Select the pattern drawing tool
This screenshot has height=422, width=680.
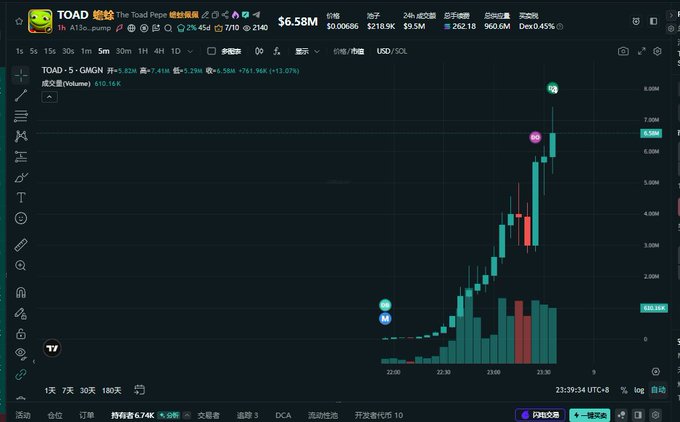[x=21, y=136]
